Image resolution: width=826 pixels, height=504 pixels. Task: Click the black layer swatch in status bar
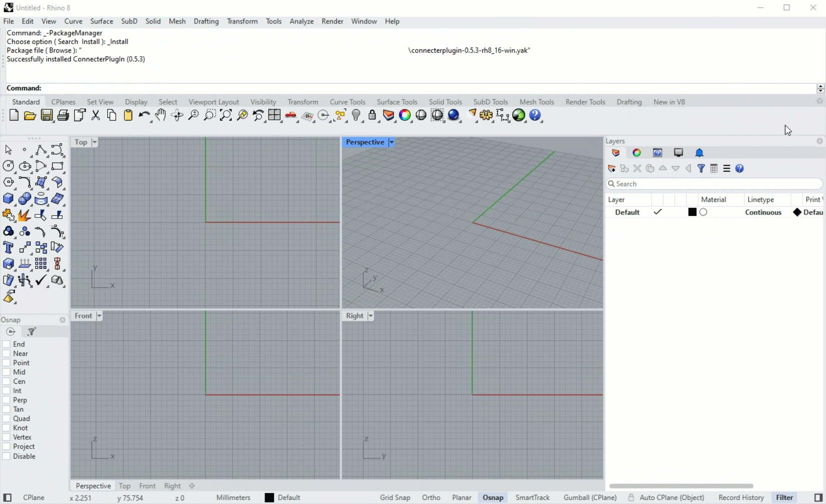270,497
